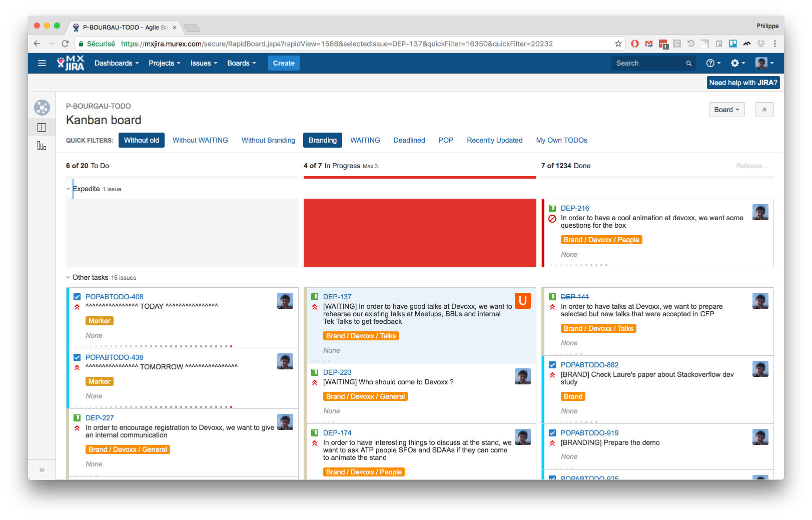Open the Dashboards dropdown
Screen dimensions: 812x520
[x=117, y=63]
